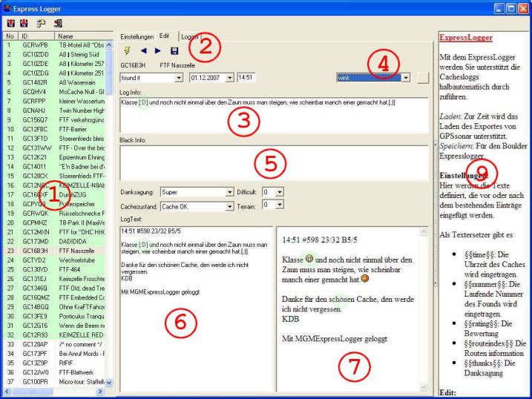Select row 23 GC16B3H FTF Nasszelle
This screenshot has height=399, width=532.
[54, 251]
